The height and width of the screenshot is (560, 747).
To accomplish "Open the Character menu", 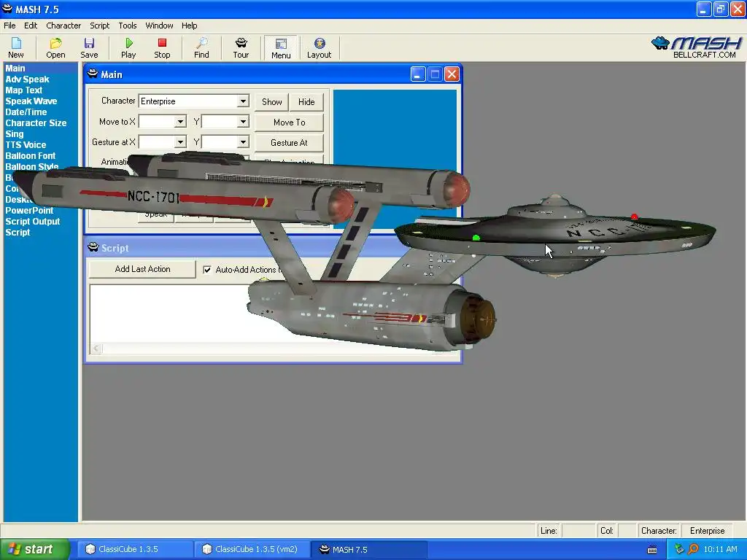I will [x=63, y=26].
